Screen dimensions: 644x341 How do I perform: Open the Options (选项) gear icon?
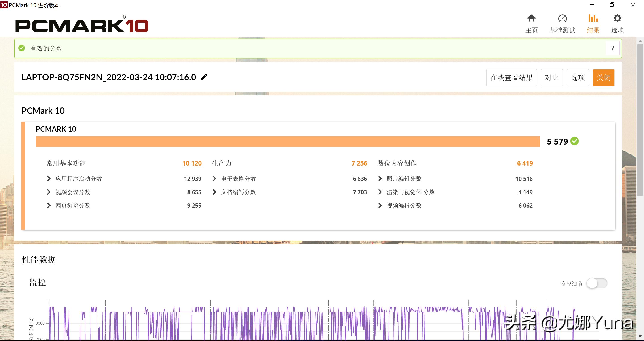pyautogui.click(x=617, y=18)
